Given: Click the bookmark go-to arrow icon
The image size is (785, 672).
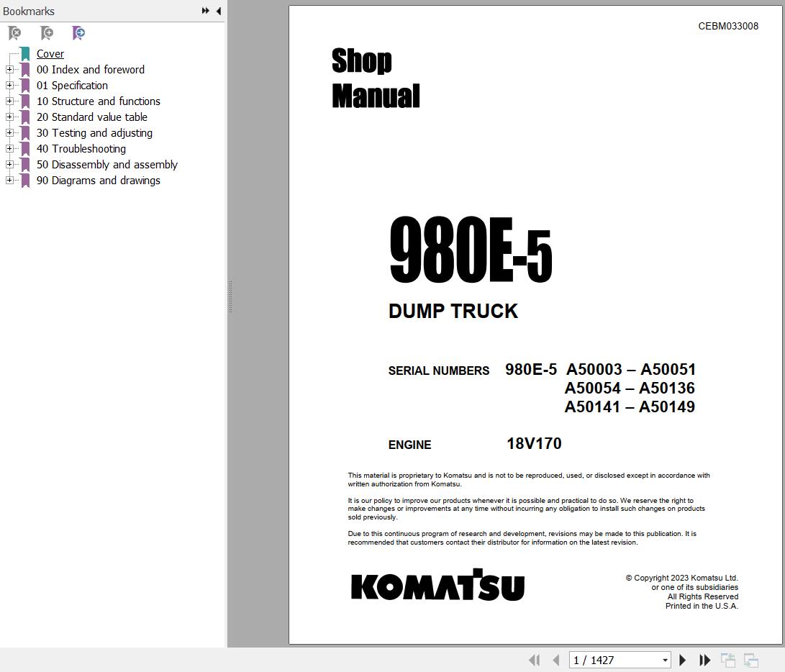Looking at the screenshot, I should [x=78, y=33].
